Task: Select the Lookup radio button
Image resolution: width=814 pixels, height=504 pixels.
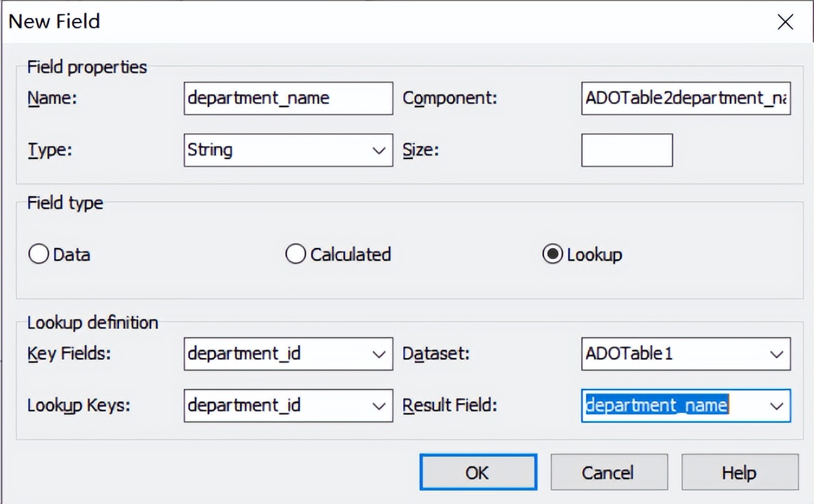Action: tap(552, 255)
